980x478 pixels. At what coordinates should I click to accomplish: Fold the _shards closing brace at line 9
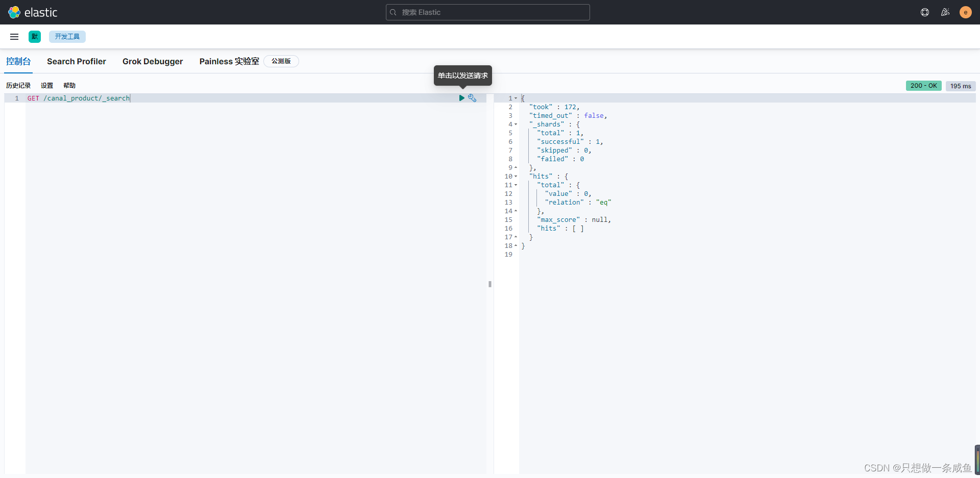516,167
